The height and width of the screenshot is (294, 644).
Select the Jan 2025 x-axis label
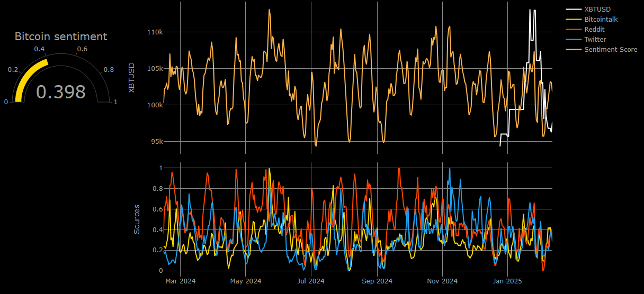(x=507, y=281)
